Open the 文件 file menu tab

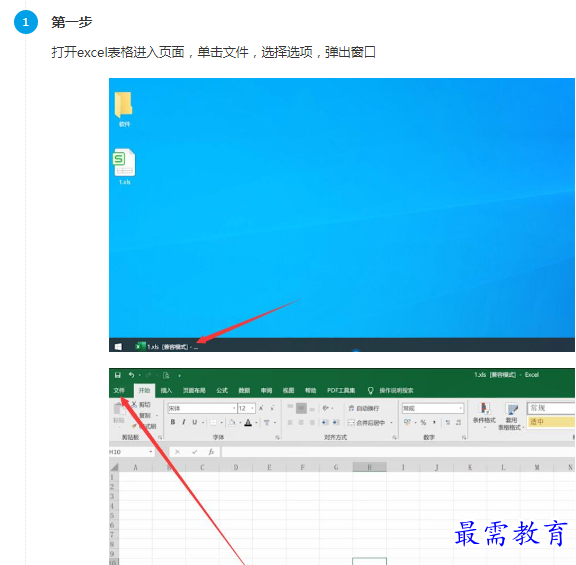(119, 390)
